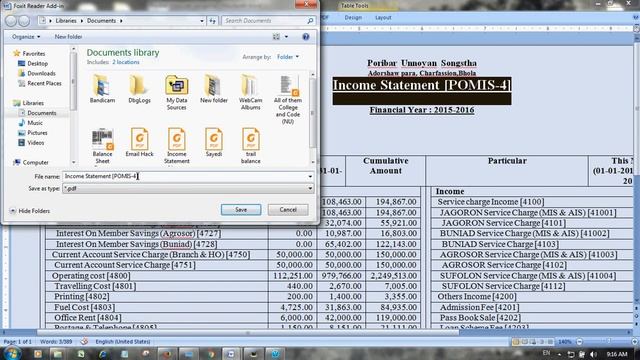The height and width of the screenshot is (360, 640).
Task: Select the trail balance PDF file
Action: point(250,146)
